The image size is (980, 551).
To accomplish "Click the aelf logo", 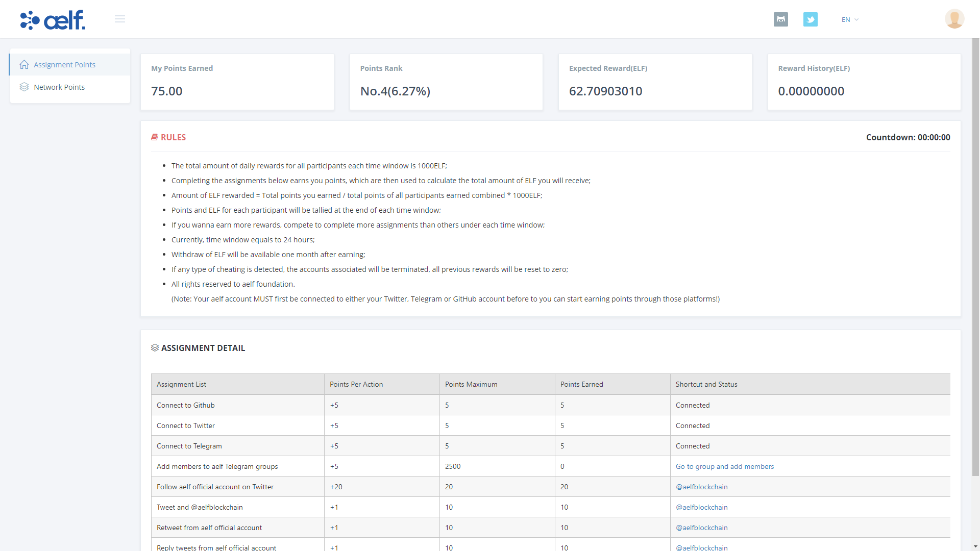I will coord(53,20).
